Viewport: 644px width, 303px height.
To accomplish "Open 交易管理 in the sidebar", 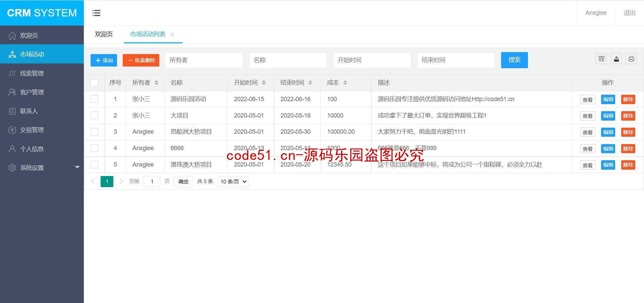I will click(42, 130).
